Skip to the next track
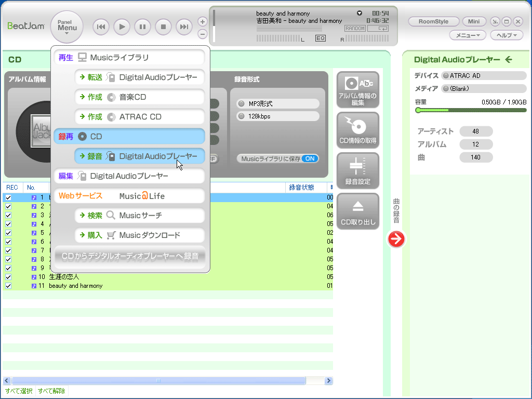This screenshot has height=399, width=532. click(184, 27)
